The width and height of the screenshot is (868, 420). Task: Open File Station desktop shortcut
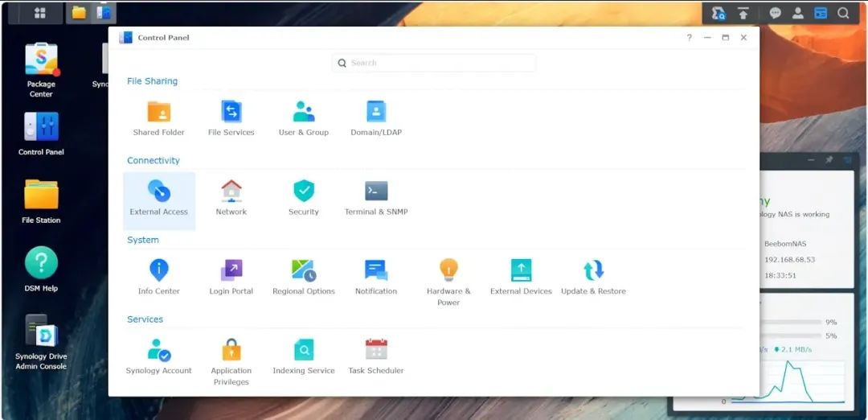[x=41, y=202]
